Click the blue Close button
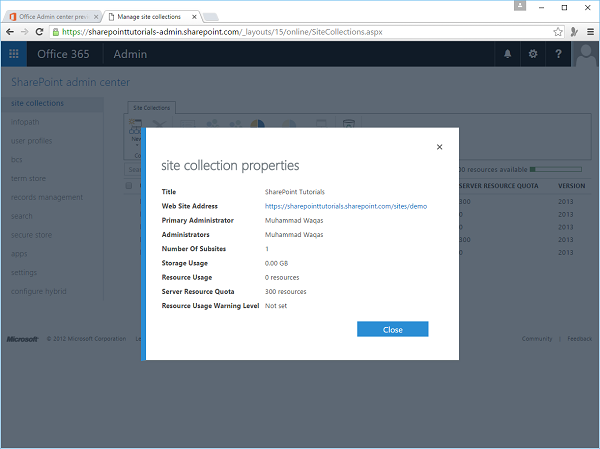This screenshot has height=449, width=600. coord(392,329)
